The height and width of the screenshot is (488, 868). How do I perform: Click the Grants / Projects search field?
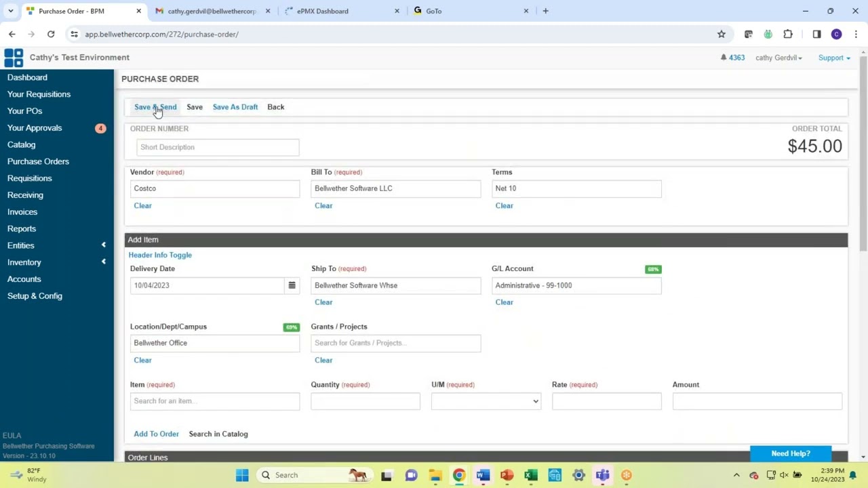point(396,343)
